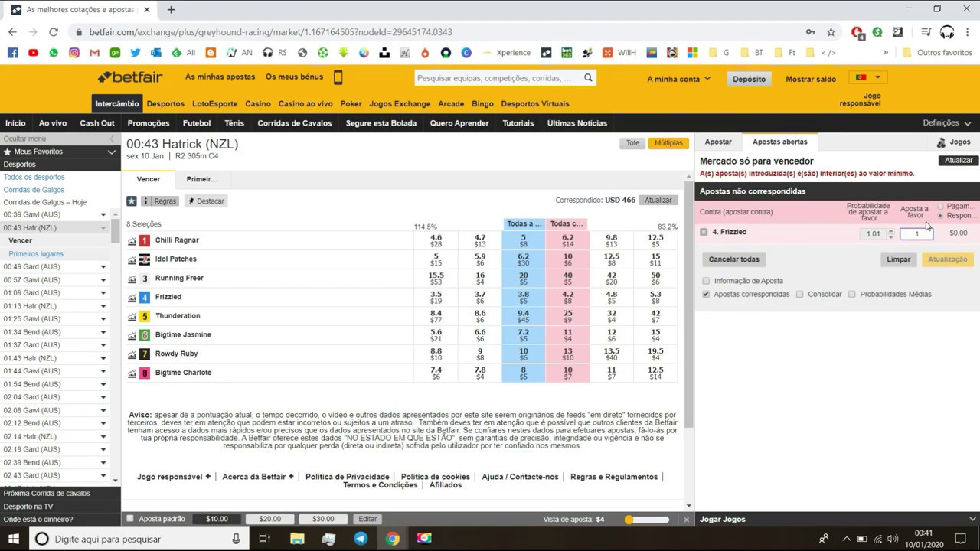The width and height of the screenshot is (980, 551).
Task: Adjust the Vista de aposta slider
Action: 629,520
